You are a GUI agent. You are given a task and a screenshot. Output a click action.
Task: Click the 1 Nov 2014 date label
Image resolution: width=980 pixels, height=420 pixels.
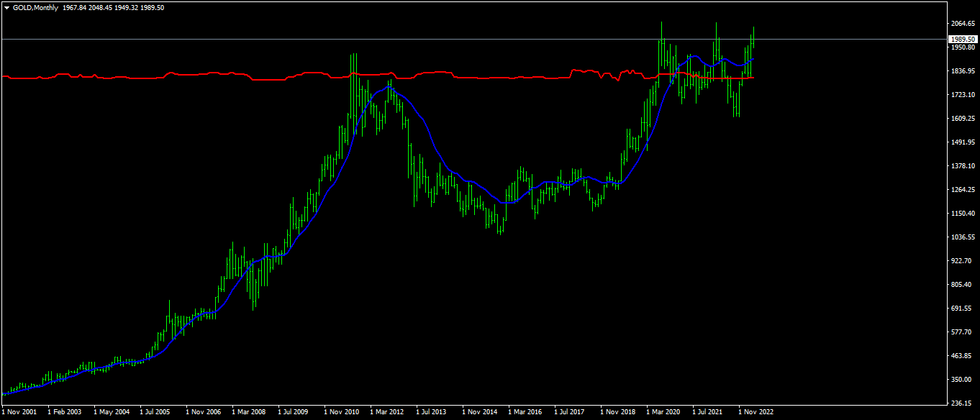click(x=480, y=413)
